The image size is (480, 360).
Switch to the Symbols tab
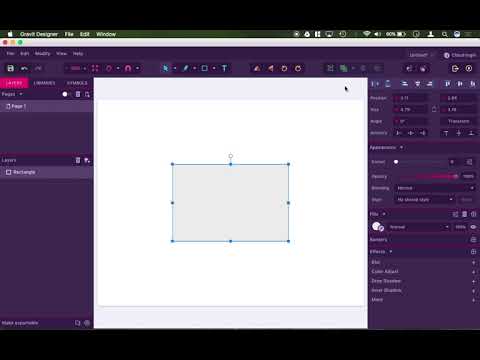77,83
